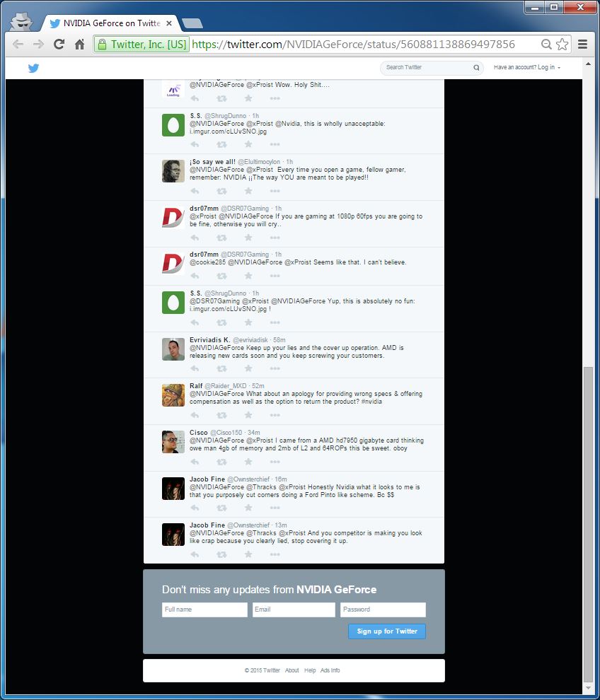Switch to the NVIDIA GeForce on Twitter tab
This screenshot has width=600, height=700.
point(111,23)
